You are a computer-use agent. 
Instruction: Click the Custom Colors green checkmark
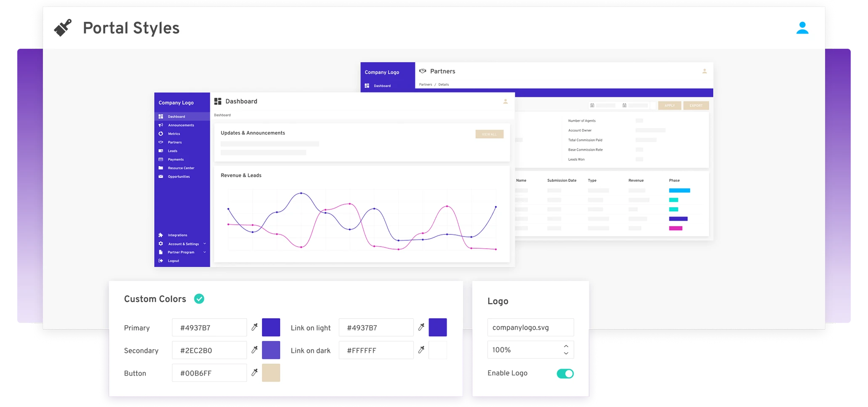pos(199,299)
